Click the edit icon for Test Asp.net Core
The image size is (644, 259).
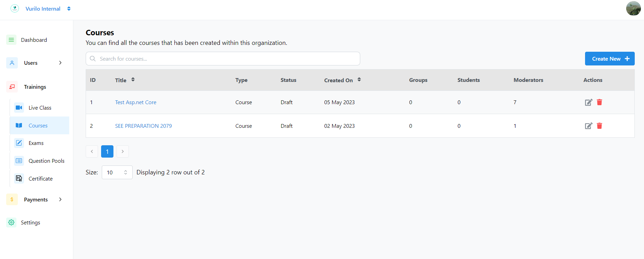click(x=588, y=102)
